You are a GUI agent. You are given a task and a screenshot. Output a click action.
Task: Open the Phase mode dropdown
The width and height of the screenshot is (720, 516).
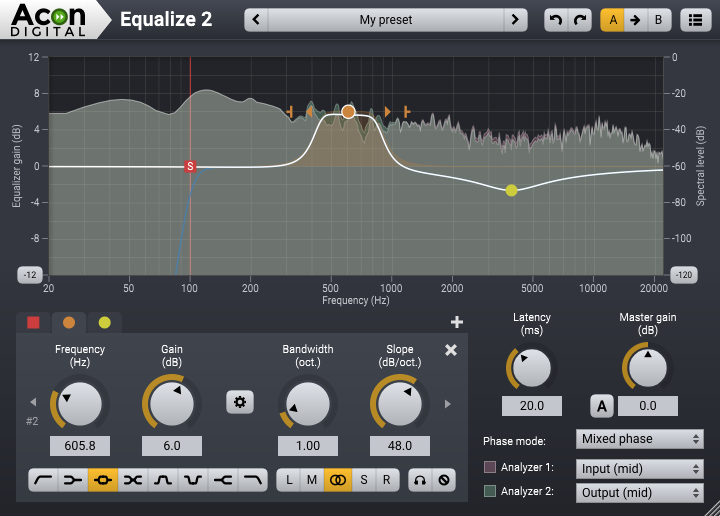pos(640,439)
